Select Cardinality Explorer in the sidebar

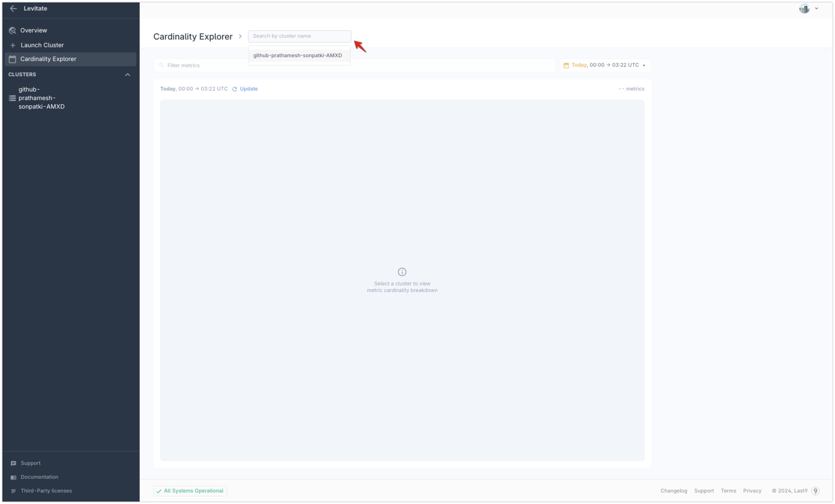pyautogui.click(x=48, y=59)
